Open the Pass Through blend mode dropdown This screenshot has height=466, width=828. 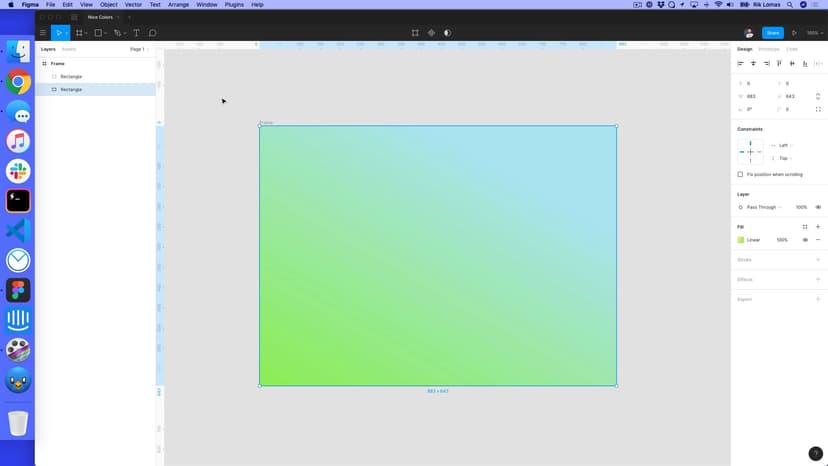click(763, 207)
